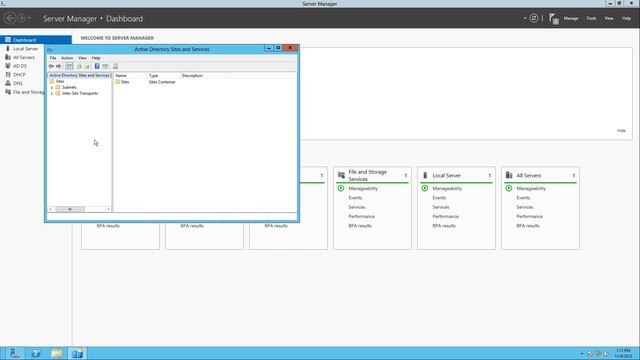
Task: Open Server Manager's View menu
Action: pyautogui.click(x=609, y=18)
